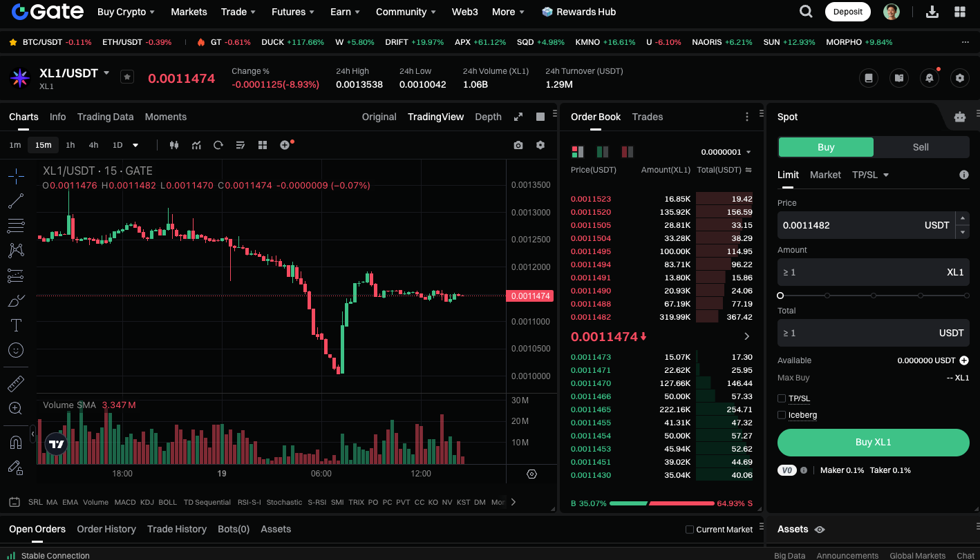Switch to Buy side toggle
Viewport: 980px width, 560px height.
826,147
